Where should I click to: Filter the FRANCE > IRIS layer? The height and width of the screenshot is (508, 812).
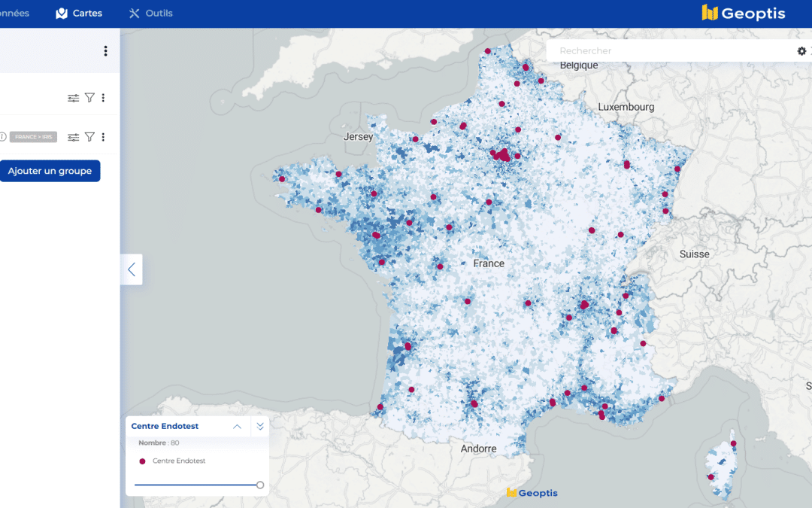[89, 137]
